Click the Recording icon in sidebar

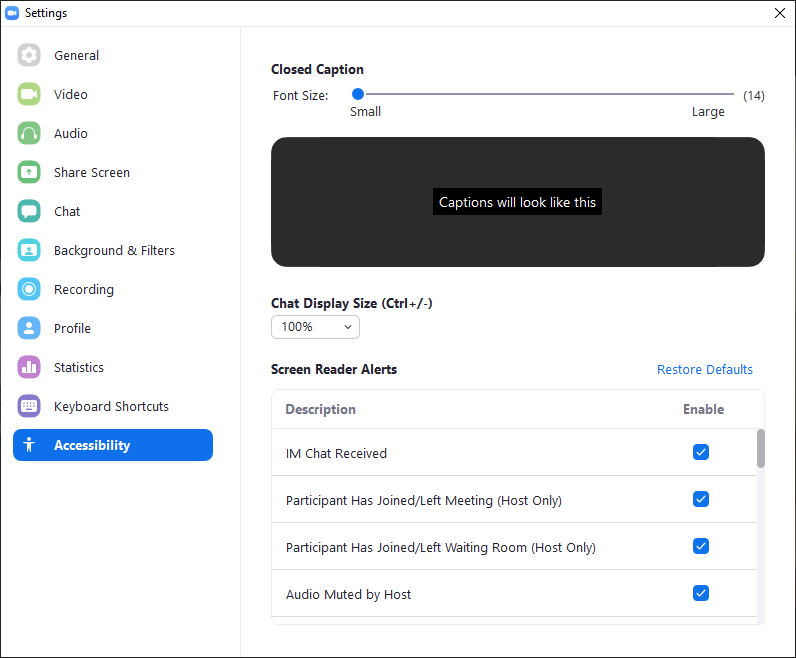point(29,290)
